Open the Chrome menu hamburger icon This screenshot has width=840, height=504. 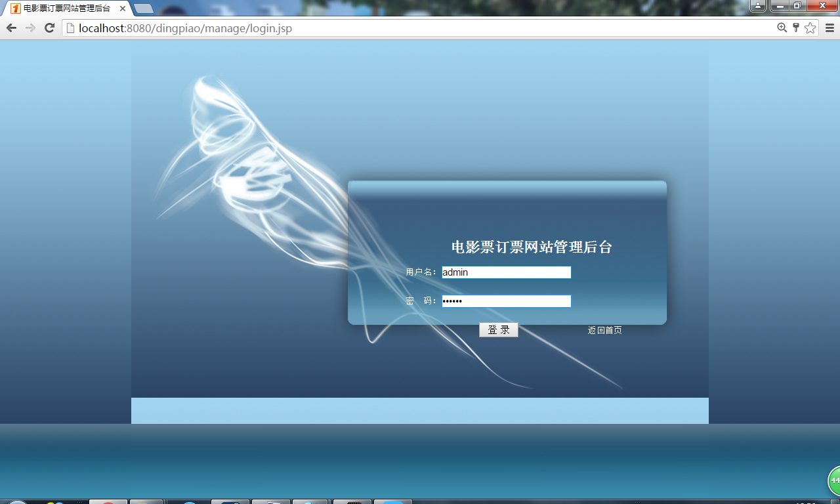point(829,28)
